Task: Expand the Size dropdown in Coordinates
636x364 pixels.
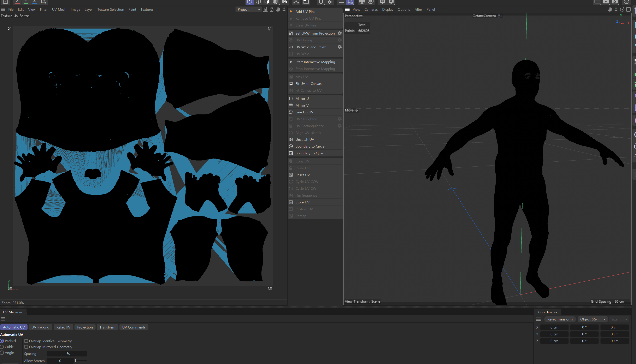Action: (619, 319)
